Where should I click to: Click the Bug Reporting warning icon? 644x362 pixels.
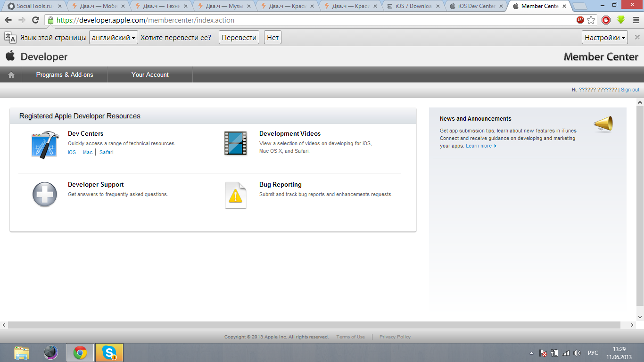235,195
